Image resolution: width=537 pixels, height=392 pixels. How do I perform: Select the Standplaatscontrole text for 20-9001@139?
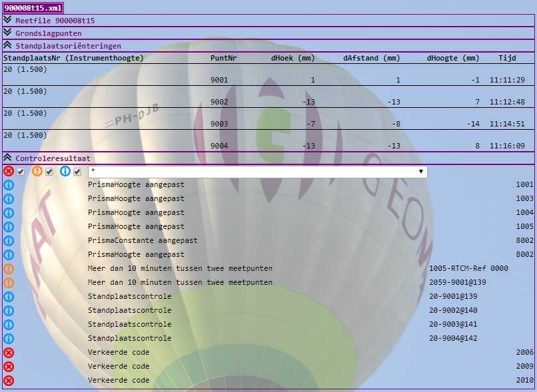pos(129,296)
